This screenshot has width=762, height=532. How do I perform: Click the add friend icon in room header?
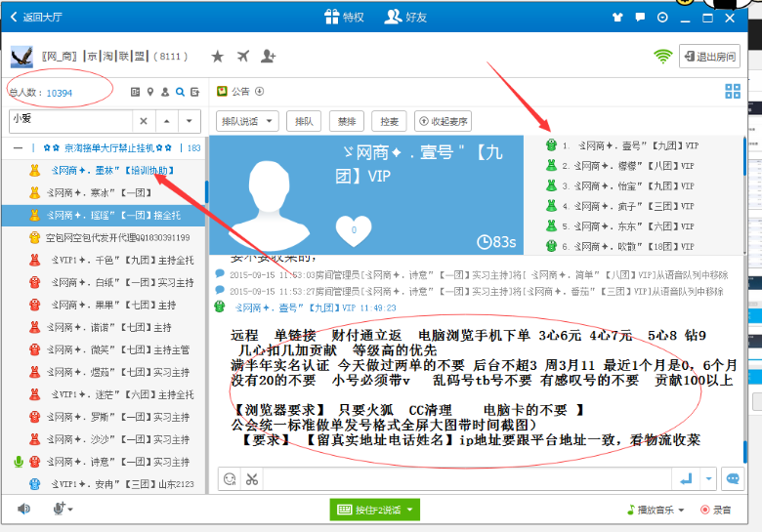(x=268, y=57)
